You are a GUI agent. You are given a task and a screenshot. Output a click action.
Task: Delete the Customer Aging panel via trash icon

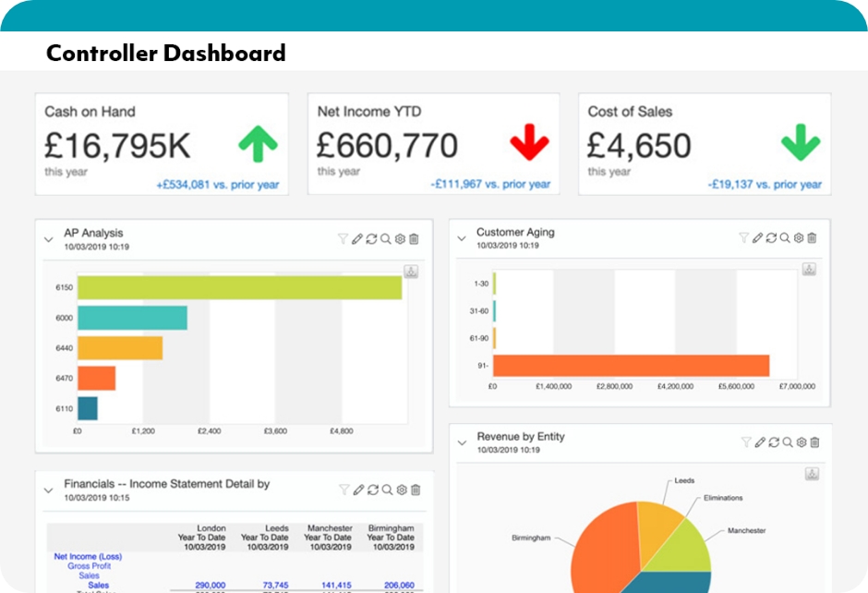[812, 238]
